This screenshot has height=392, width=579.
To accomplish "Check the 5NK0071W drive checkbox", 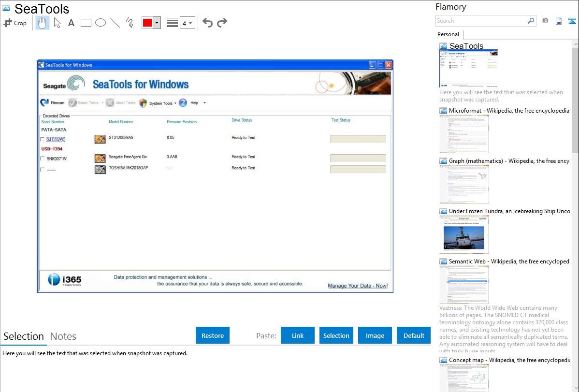I will click(x=43, y=159).
